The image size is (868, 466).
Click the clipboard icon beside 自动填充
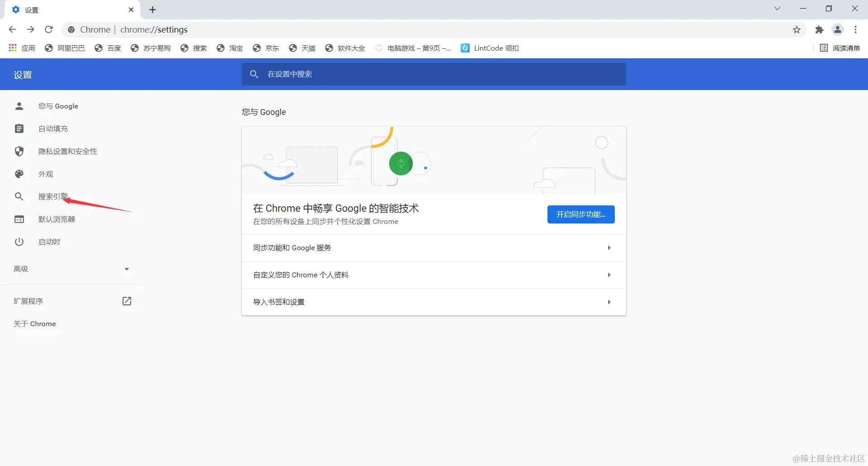19,128
